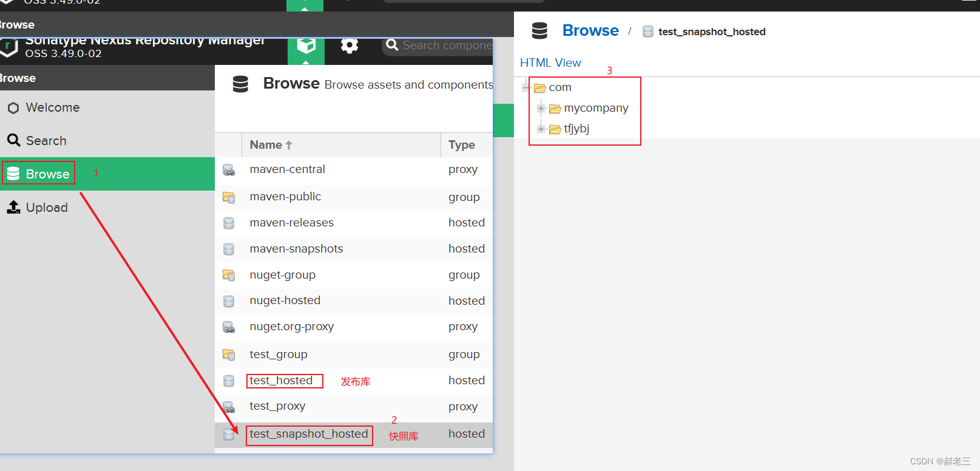Click the large Browse database icon in breadcrumb

click(539, 31)
